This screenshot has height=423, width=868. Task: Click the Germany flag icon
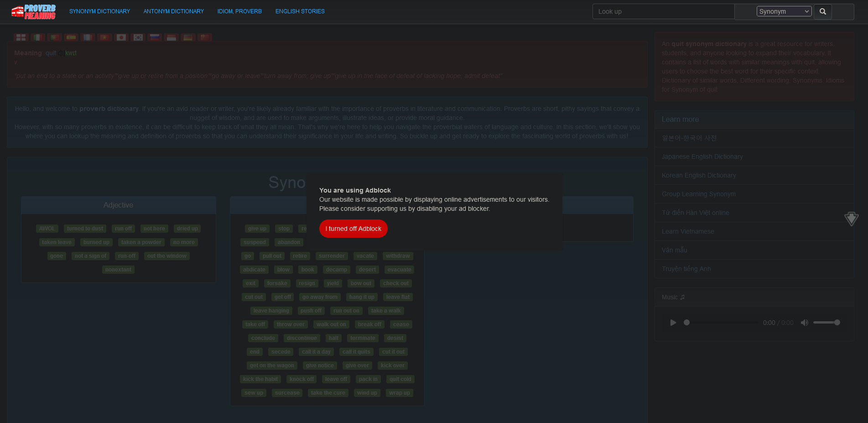(x=188, y=37)
